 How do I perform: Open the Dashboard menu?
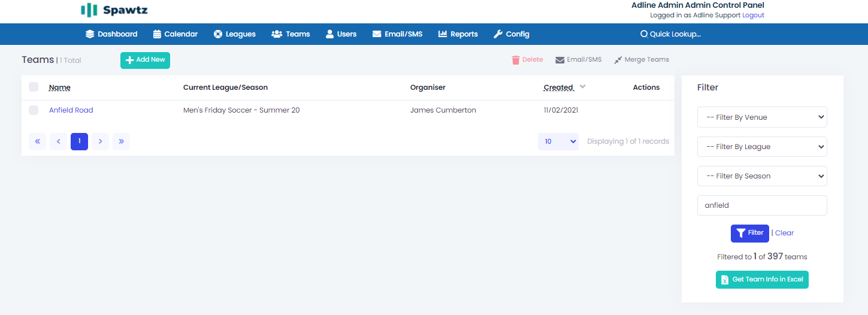[111, 34]
